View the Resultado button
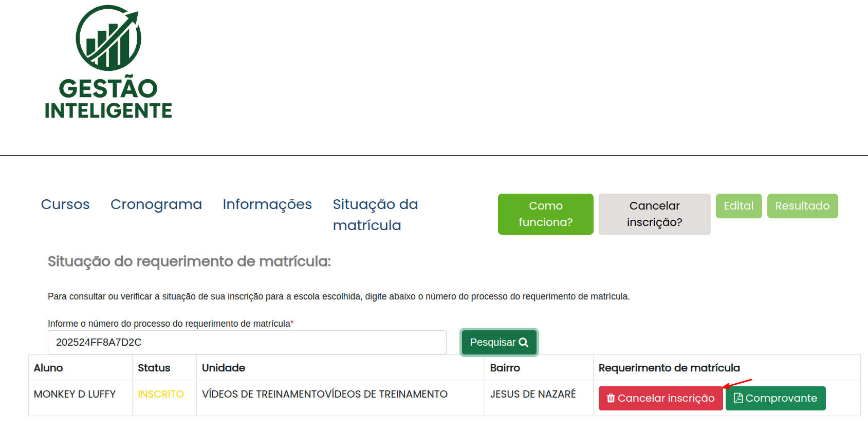Viewport: 868px width, 432px height. [802, 206]
